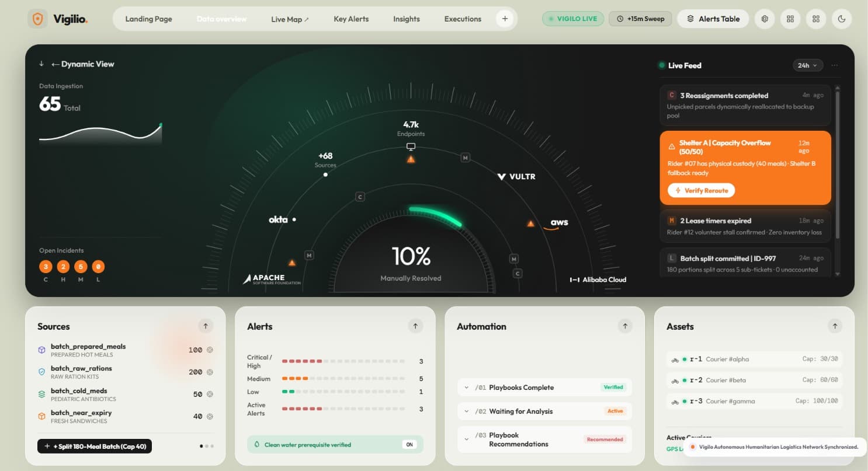Go back via Dynamic View link
Screen dimensions: 868x471
(82, 64)
